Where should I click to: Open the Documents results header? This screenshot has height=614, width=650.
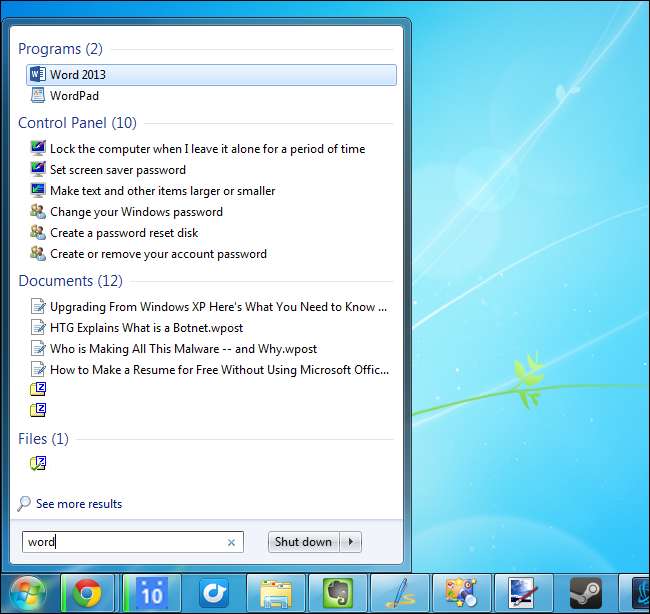click(70, 281)
